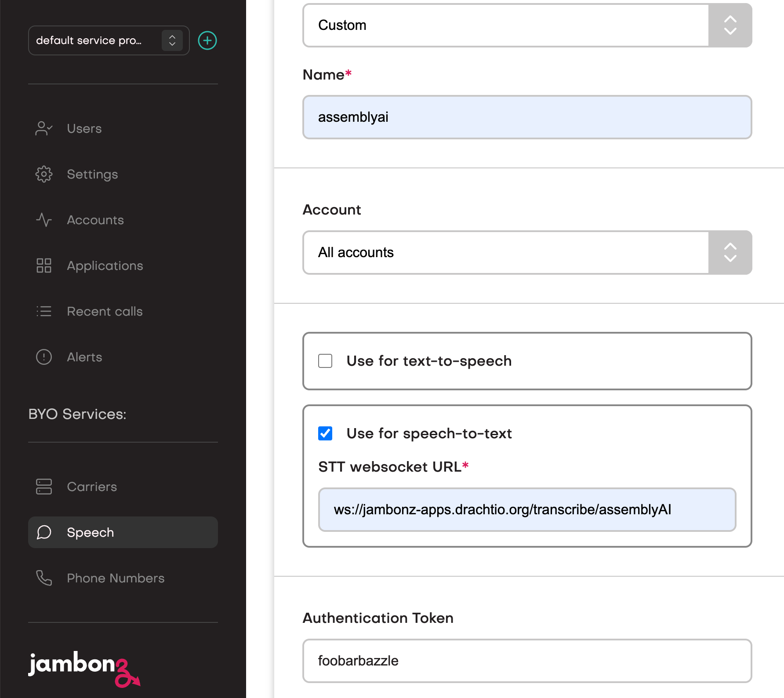Select the Applications grid icon
Image resolution: width=784 pixels, height=698 pixels.
(x=43, y=265)
